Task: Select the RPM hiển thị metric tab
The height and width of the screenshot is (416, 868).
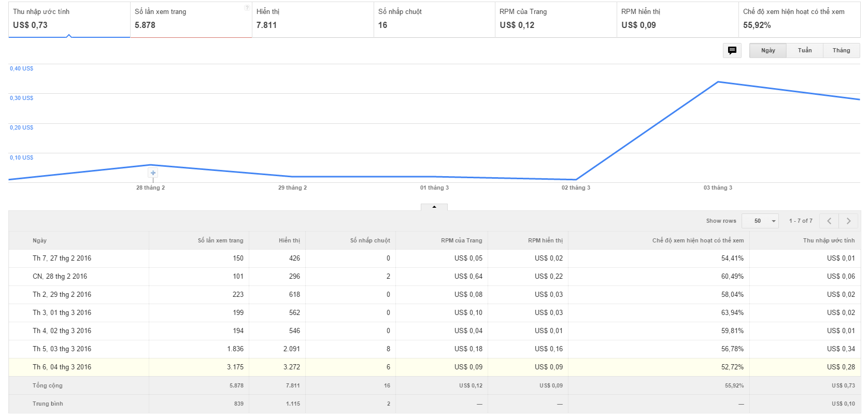Action: (677, 19)
